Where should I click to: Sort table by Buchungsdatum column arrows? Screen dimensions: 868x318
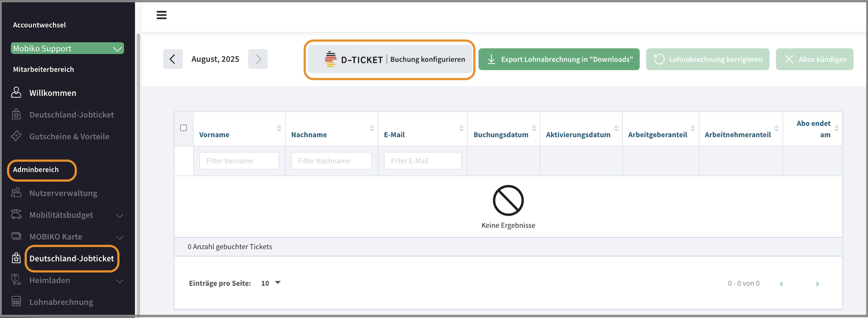tap(534, 128)
